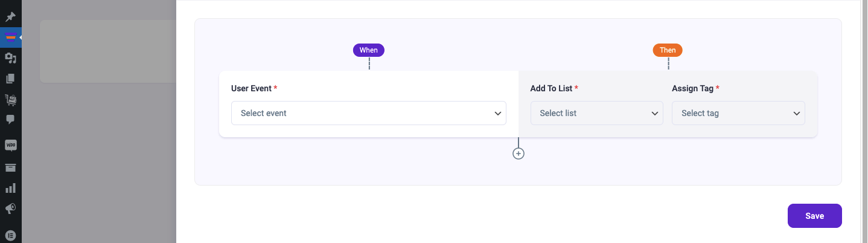Click the chevron in the Assign Tag field
This screenshot has height=243, width=868.
coord(797,113)
